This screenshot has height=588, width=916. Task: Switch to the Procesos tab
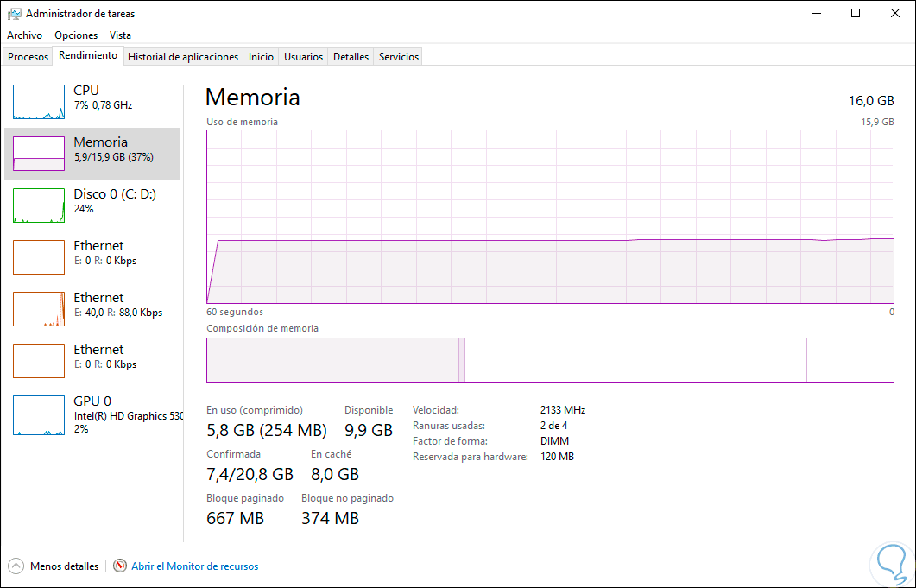coord(28,57)
